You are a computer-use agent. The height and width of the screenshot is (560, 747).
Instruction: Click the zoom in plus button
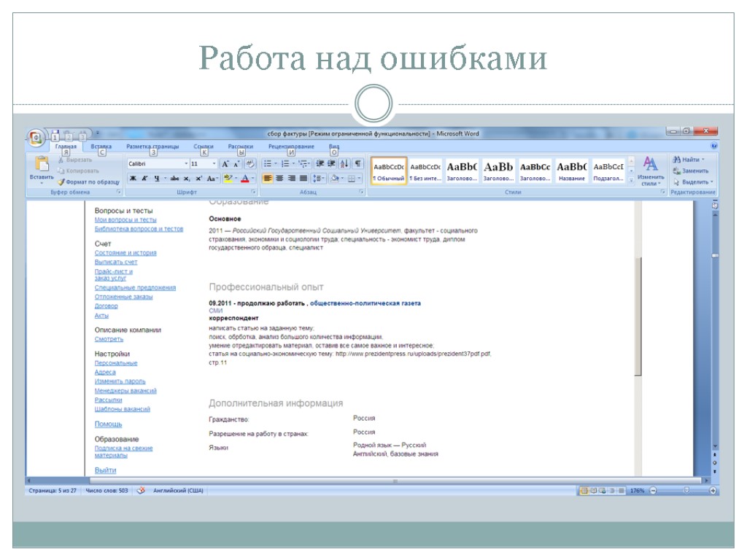pos(713,491)
